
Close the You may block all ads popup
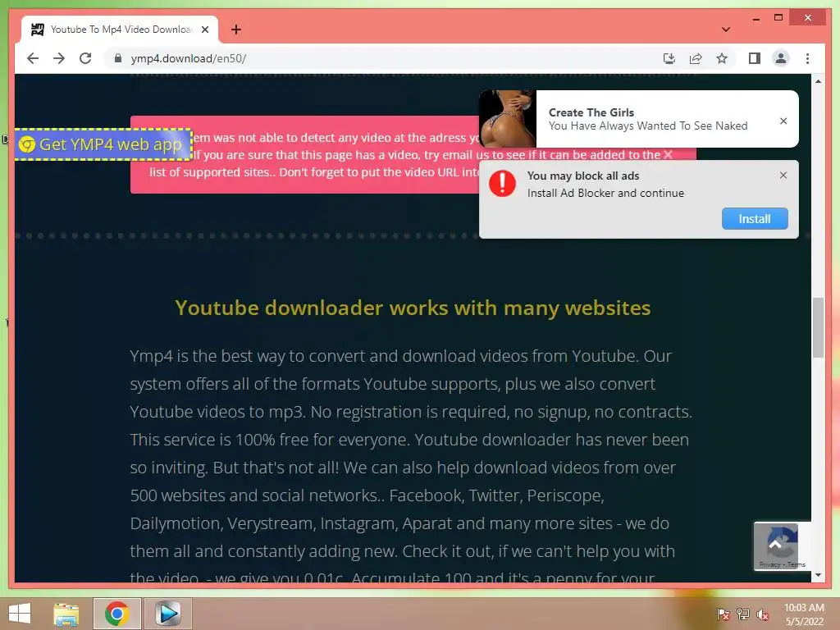[x=783, y=176]
